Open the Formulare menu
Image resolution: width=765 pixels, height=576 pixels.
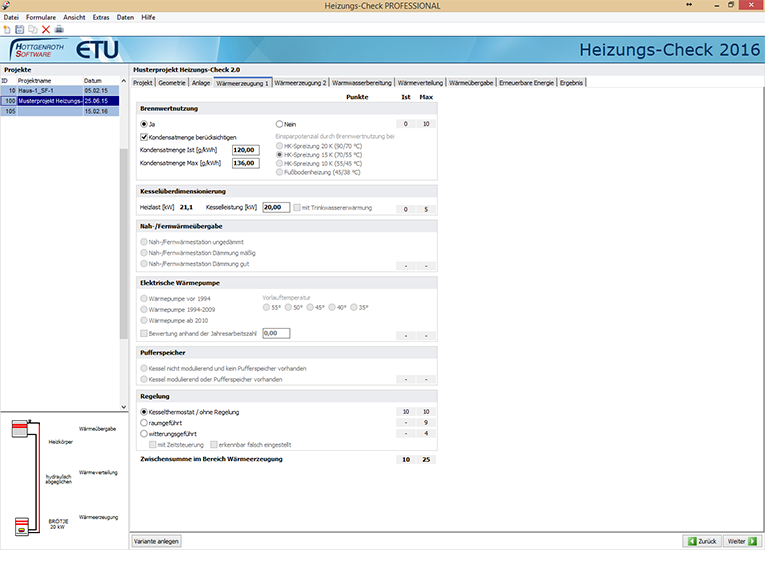coord(41,18)
